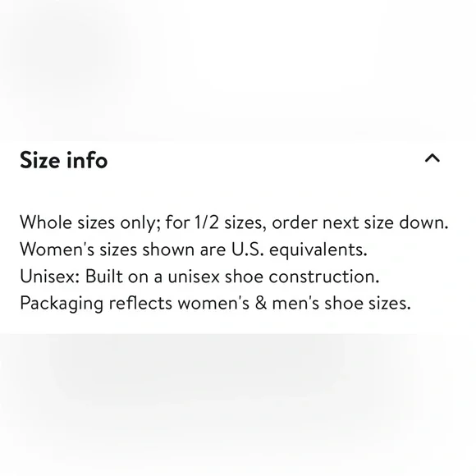
Task: Click the "U.S. equivalents" sentence line
Action: 194,249
